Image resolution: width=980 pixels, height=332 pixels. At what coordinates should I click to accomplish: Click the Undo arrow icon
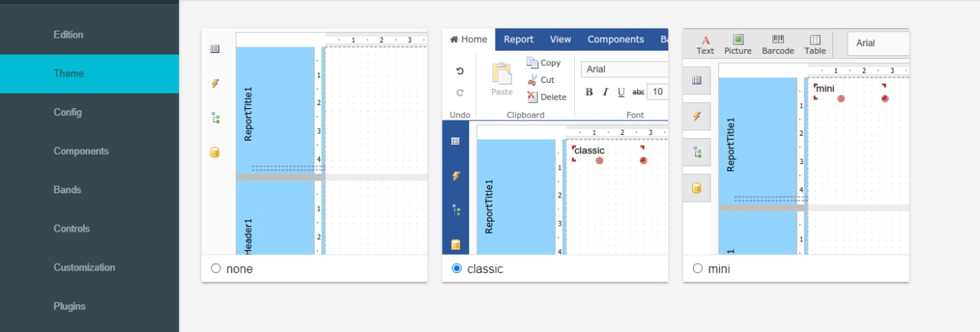[x=460, y=71]
